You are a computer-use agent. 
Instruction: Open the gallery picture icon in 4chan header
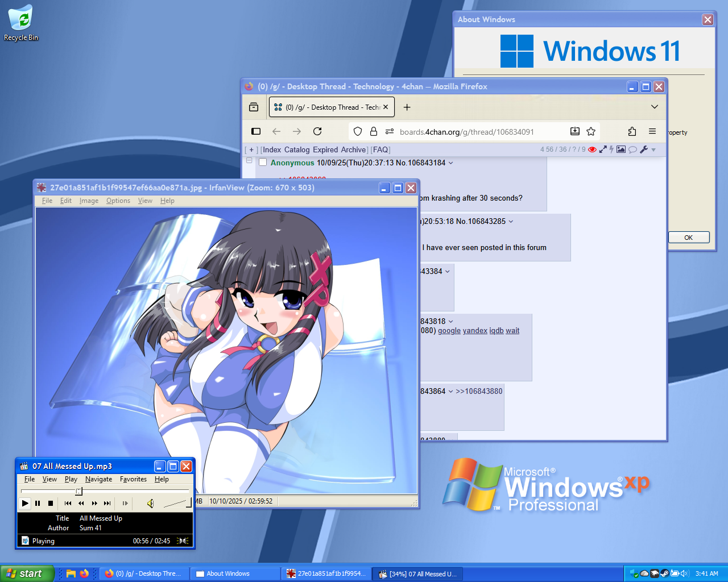coord(621,149)
